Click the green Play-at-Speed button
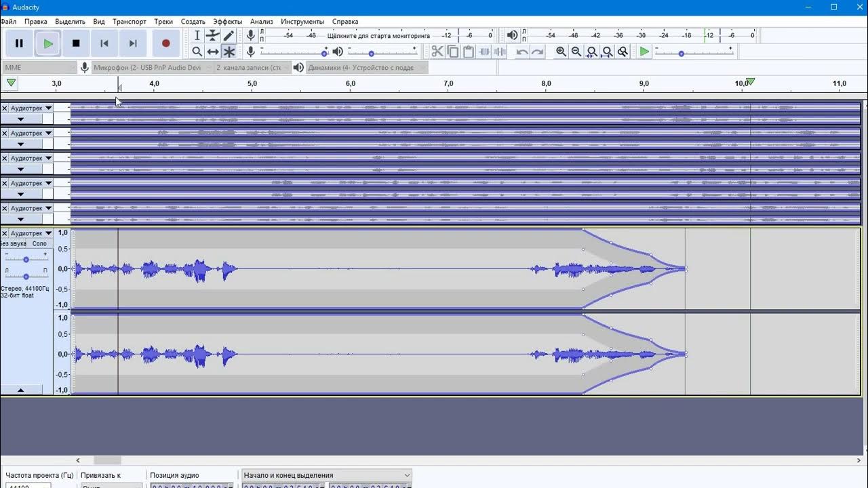The image size is (868, 488). [x=644, y=52]
